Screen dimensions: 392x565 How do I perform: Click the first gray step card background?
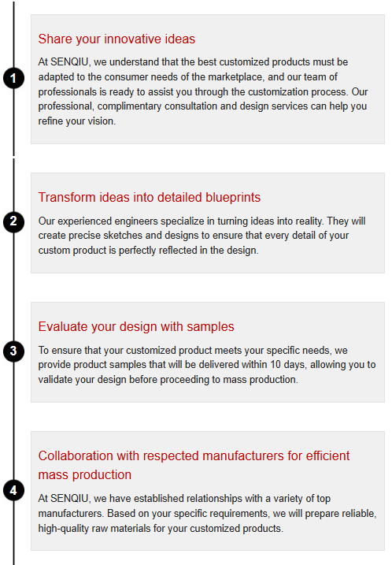[x=208, y=80]
